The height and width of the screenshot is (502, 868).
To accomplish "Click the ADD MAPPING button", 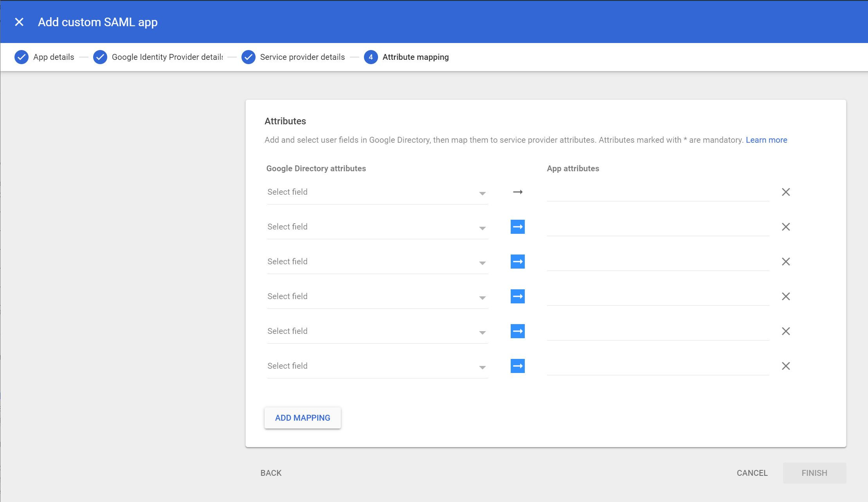I will (303, 418).
